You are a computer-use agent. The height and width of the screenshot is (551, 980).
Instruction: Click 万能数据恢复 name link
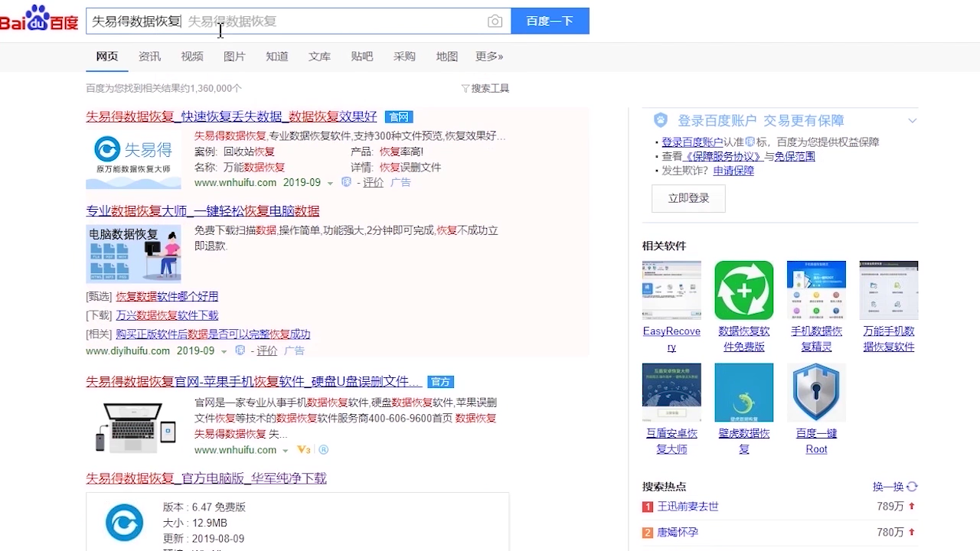254,168
